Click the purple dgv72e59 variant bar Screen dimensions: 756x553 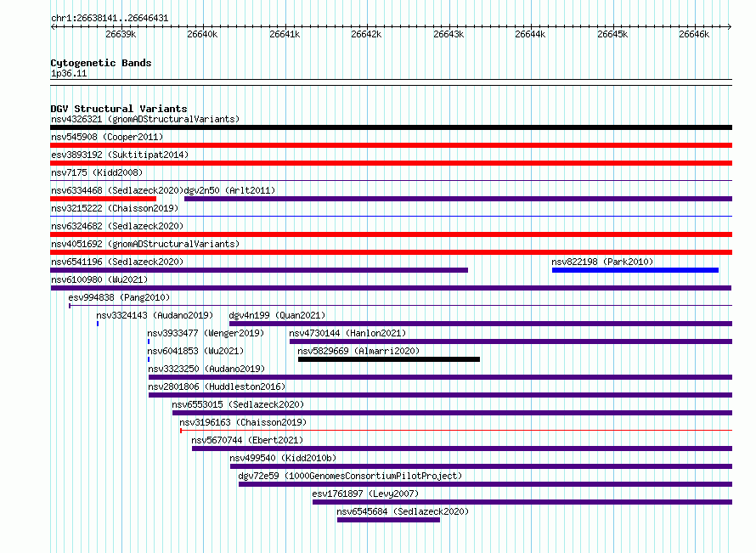tap(486, 484)
